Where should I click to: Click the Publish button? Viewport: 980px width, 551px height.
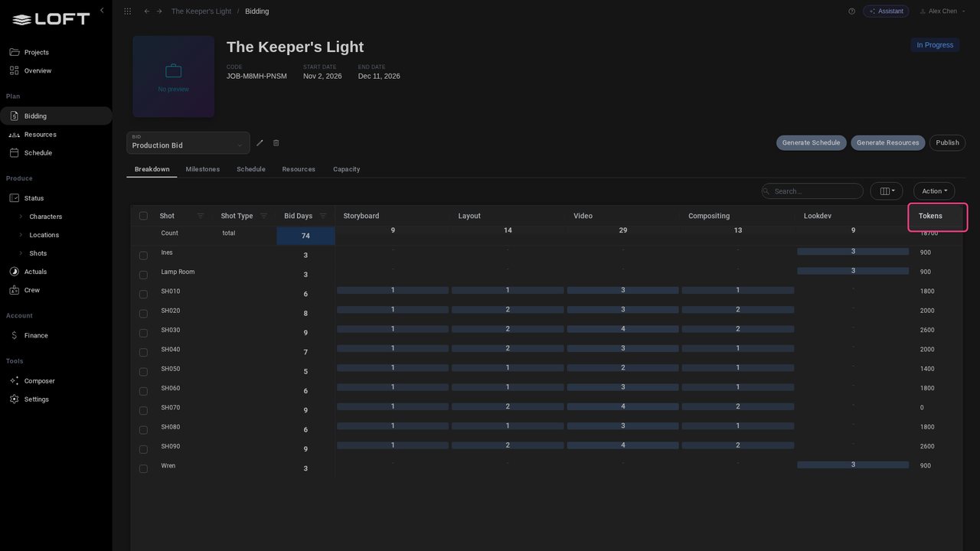[947, 143]
